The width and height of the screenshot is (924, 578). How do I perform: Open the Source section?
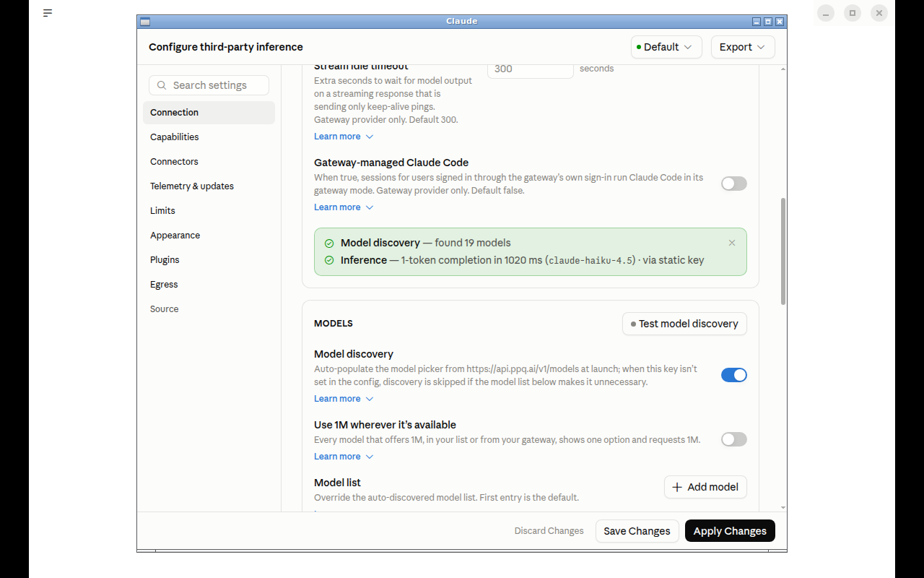pyautogui.click(x=209, y=309)
